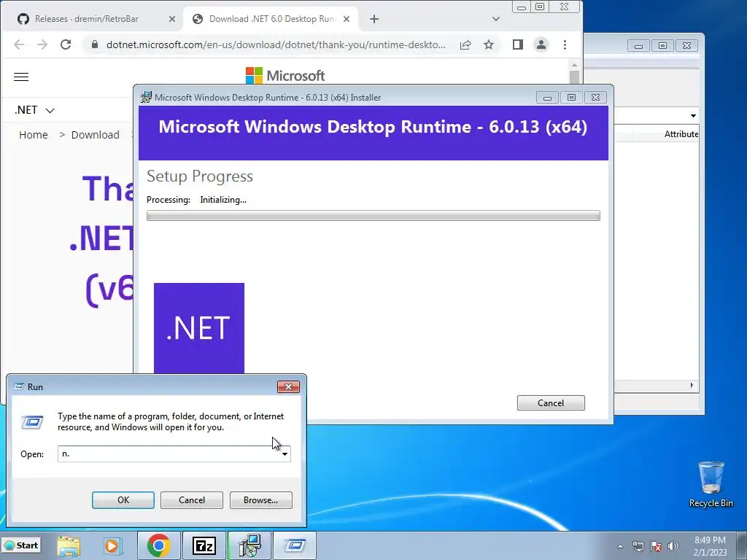Viewport: 747px width, 560px height.
Task: Select the installer icon in taskbar
Action: (x=249, y=545)
